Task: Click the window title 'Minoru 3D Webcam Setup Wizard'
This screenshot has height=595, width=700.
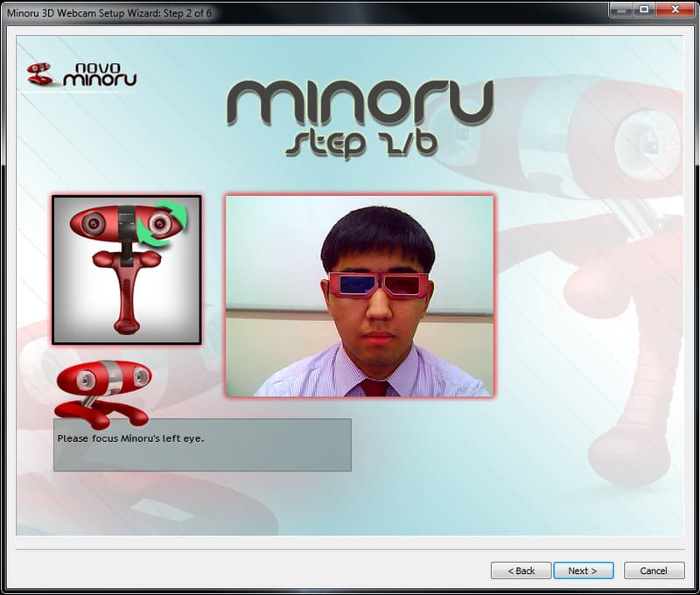Action: click(108, 13)
